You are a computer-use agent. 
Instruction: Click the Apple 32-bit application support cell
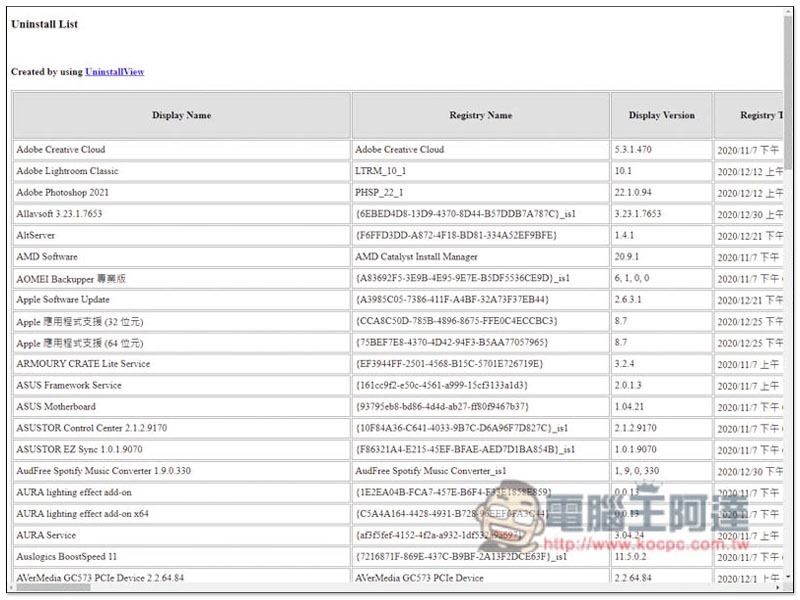[x=182, y=321]
